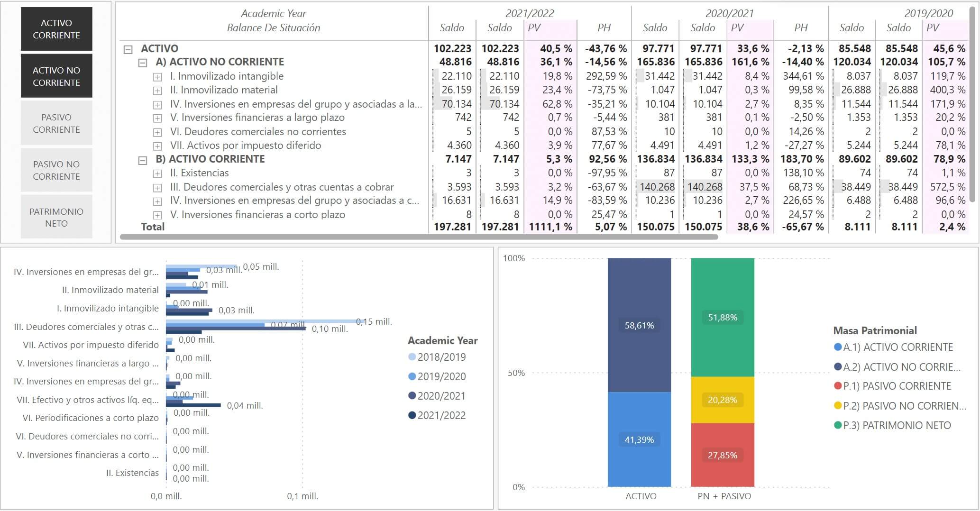Click the P.1) PASIVO CORRIENTE legend dot
This screenshot has width=980, height=511.
[x=838, y=386]
